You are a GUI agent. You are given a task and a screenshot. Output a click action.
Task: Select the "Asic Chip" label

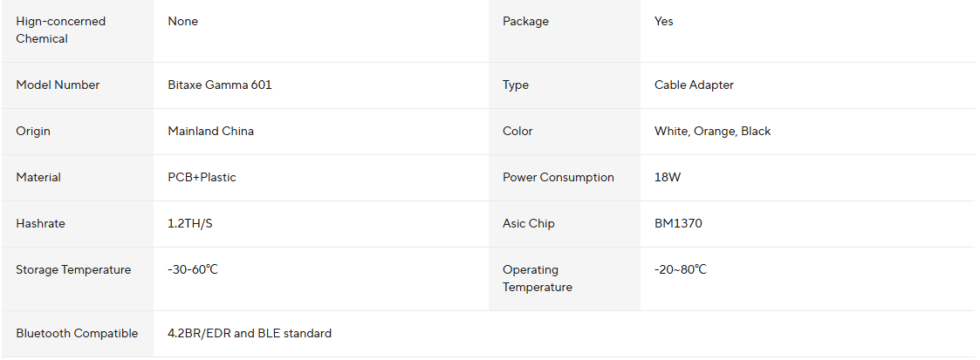coord(528,224)
